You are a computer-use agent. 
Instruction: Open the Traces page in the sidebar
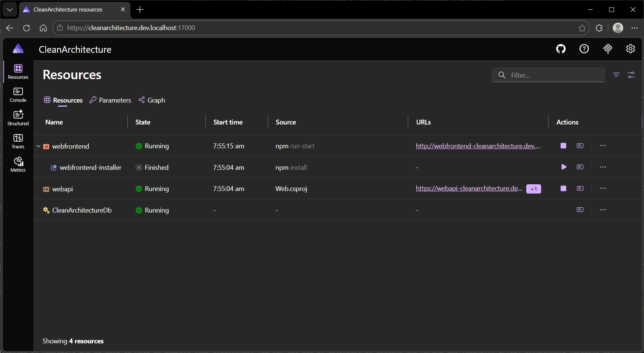click(17, 140)
